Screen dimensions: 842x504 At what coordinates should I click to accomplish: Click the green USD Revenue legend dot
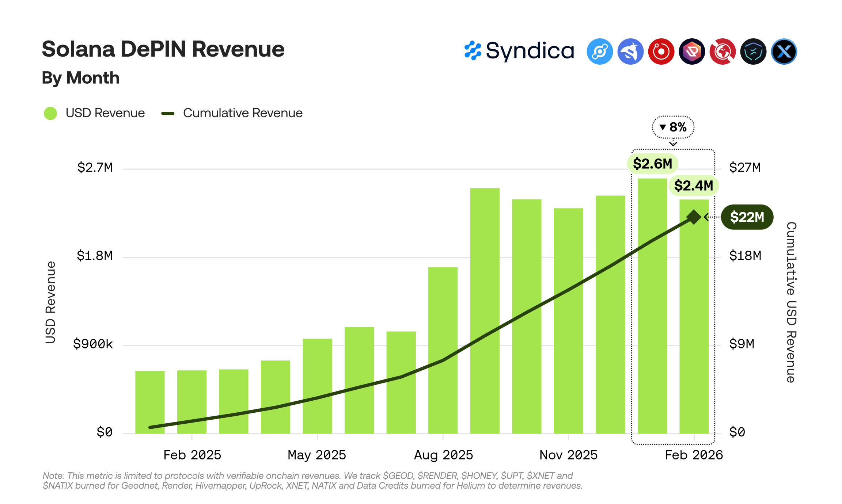(x=50, y=113)
